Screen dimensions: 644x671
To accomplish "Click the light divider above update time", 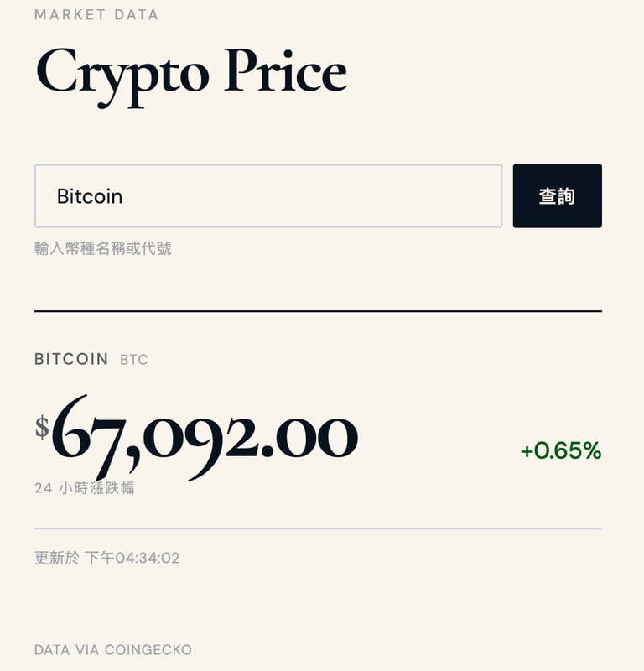I will click(x=318, y=529).
